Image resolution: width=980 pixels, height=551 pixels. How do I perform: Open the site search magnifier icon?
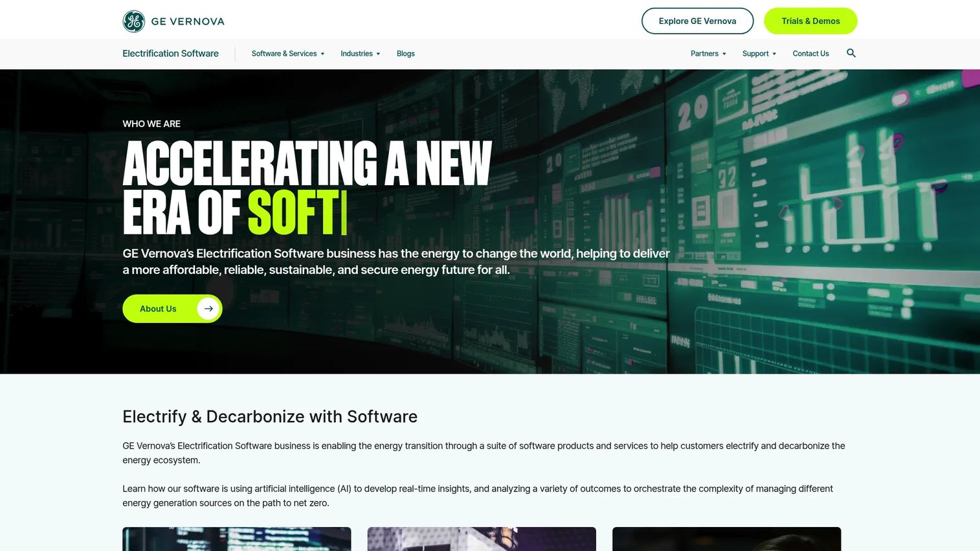(x=851, y=53)
